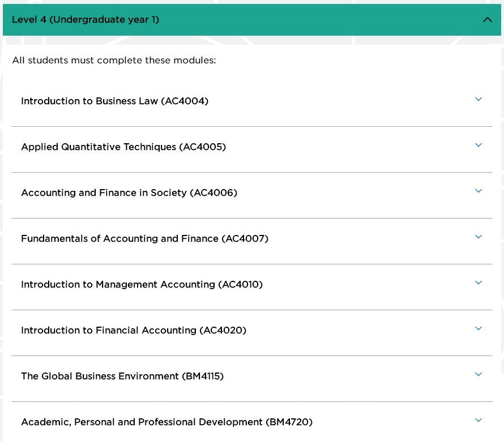Open Introduction to Financial Accounting (AC4020)
Viewport: 504px width, 441px height.
pyautogui.click(x=134, y=331)
